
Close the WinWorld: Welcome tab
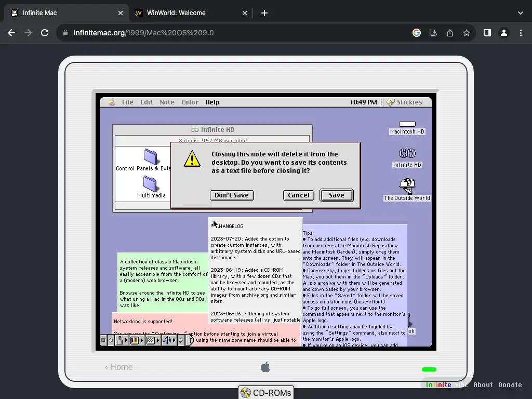[245, 13]
